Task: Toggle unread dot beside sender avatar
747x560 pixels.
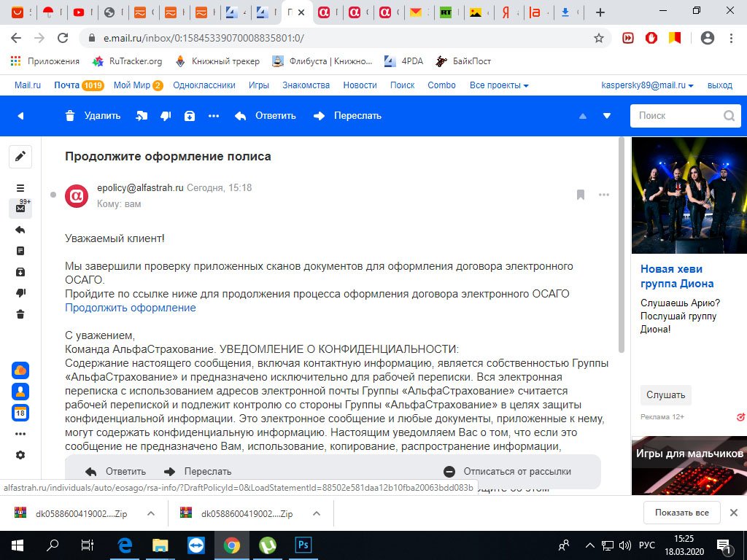Action: (x=53, y=194)
